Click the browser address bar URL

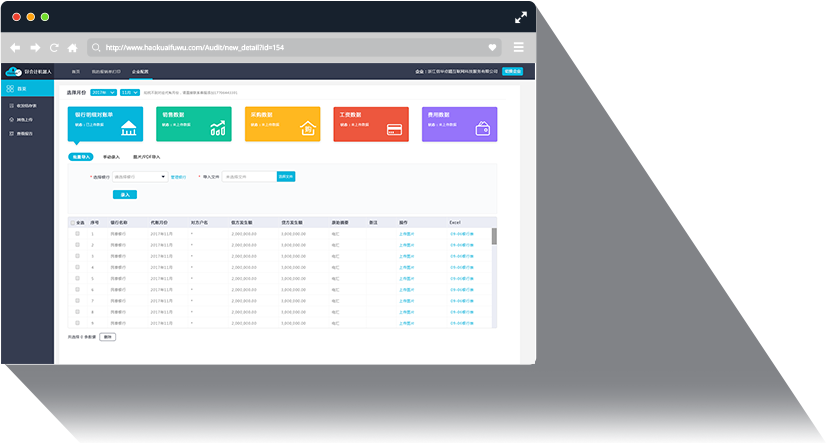194,47
